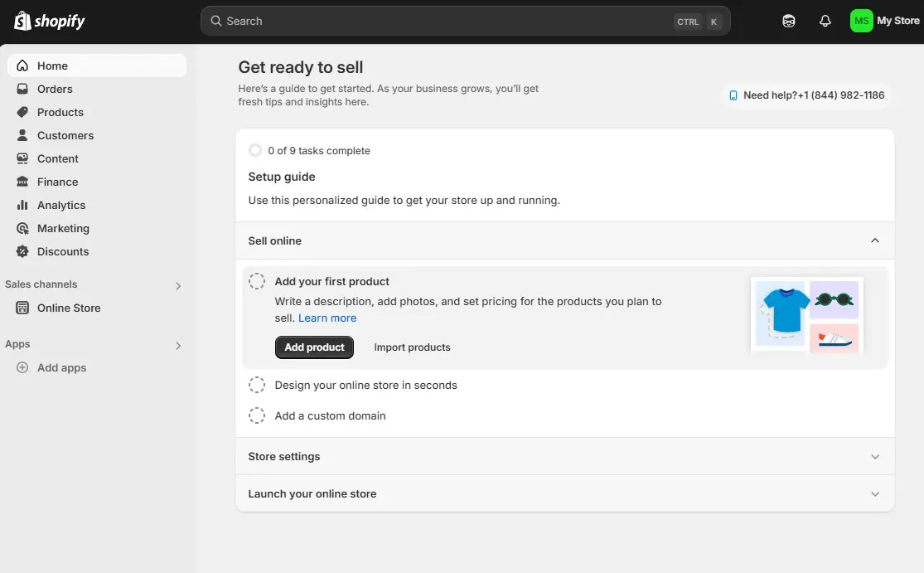Expand the Store settings section
The width and height of the screenshot is (924, 573).
coord(875,456)
